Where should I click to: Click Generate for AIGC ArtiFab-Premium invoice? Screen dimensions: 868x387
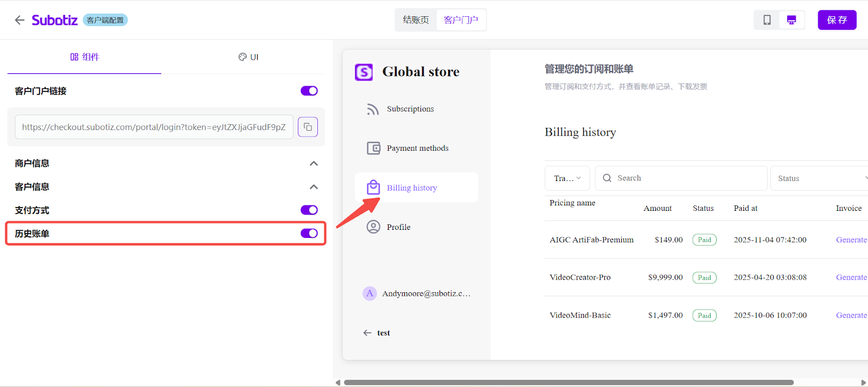tap(851, 240)
